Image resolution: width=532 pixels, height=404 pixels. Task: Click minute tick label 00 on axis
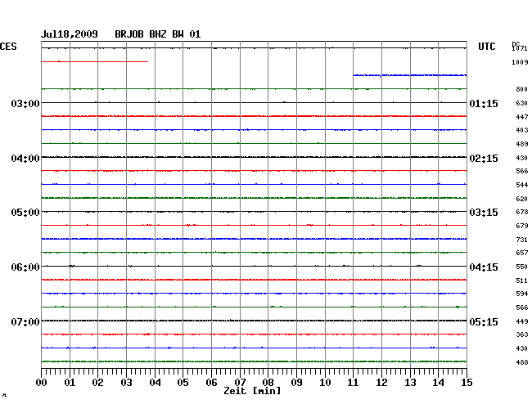click(41, 382)
